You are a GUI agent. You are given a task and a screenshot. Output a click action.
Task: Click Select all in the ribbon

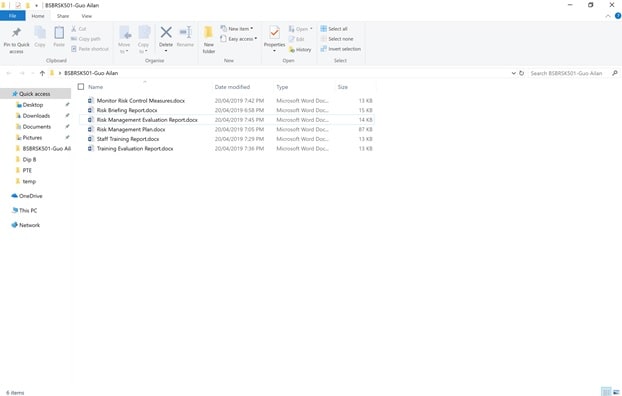click(334, 29)
